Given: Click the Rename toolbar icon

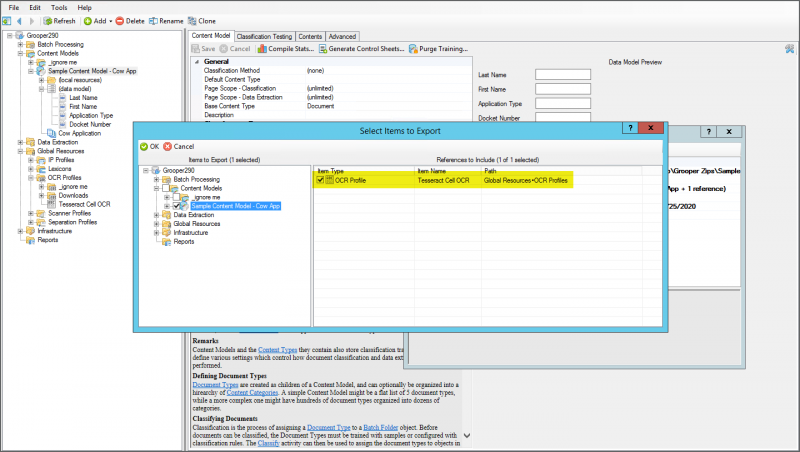Looking at the screenshot, I should [x=154, y=20].
